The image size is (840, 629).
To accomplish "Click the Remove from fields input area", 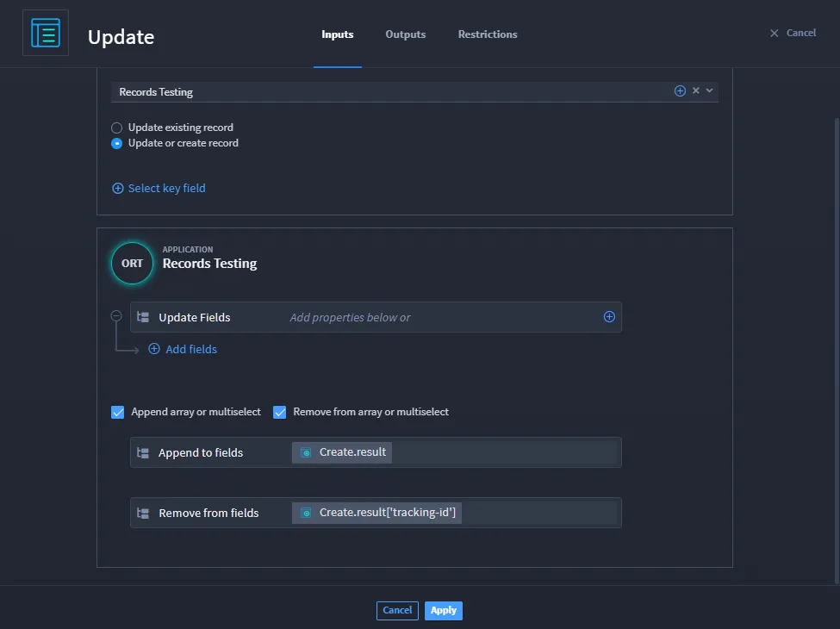I will [454, 513].
